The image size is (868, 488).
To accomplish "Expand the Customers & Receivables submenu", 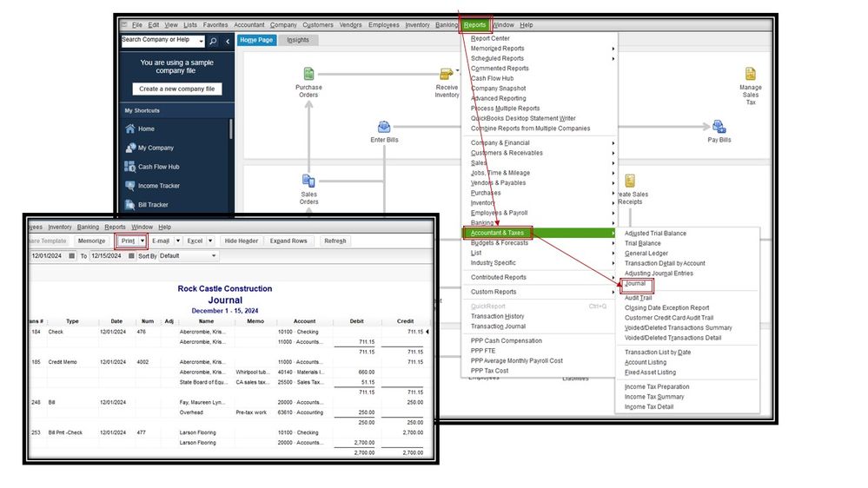I will pos(613,154).
